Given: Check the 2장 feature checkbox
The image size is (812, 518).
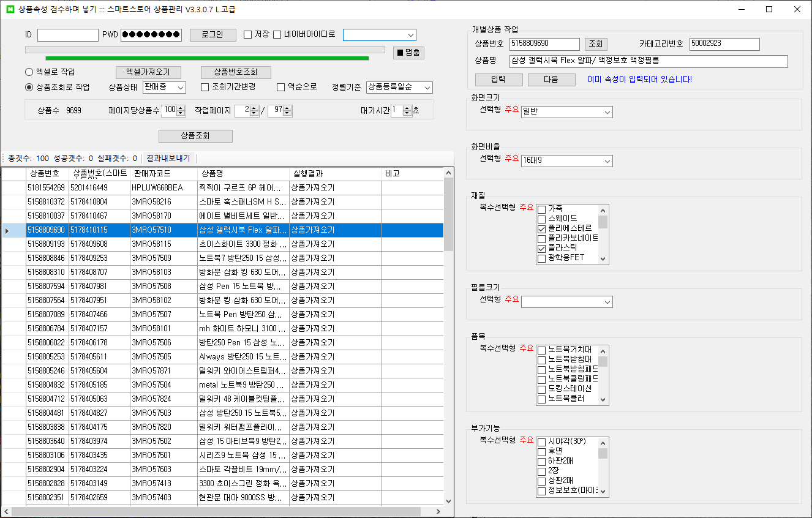Looking at the screenshot, I should tap(541, 471).
